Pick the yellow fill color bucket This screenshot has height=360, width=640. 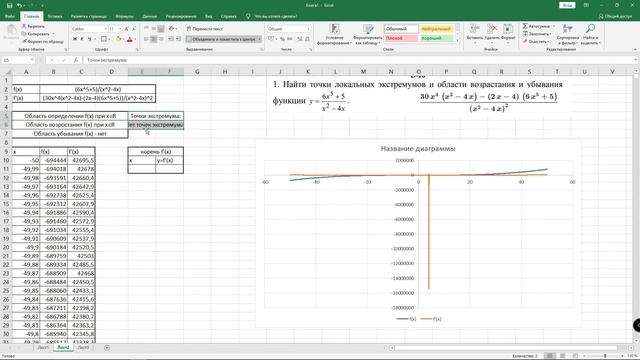118,39
